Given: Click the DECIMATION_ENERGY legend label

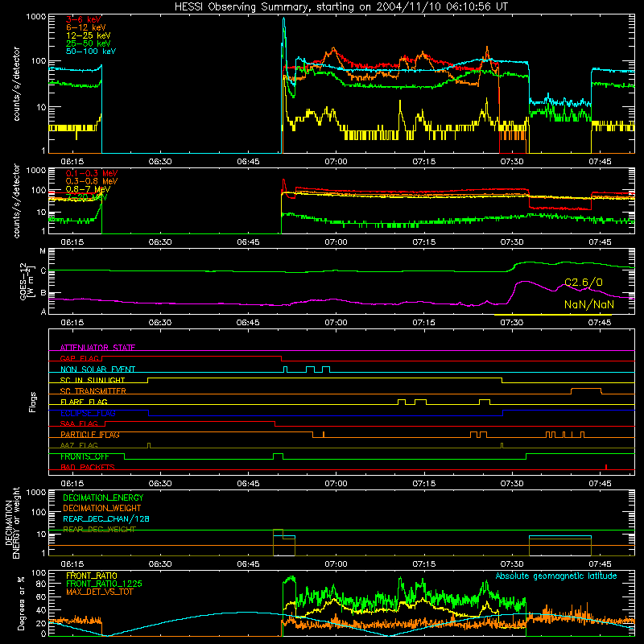Looking at the screenshot, I should tap(103, 497).
